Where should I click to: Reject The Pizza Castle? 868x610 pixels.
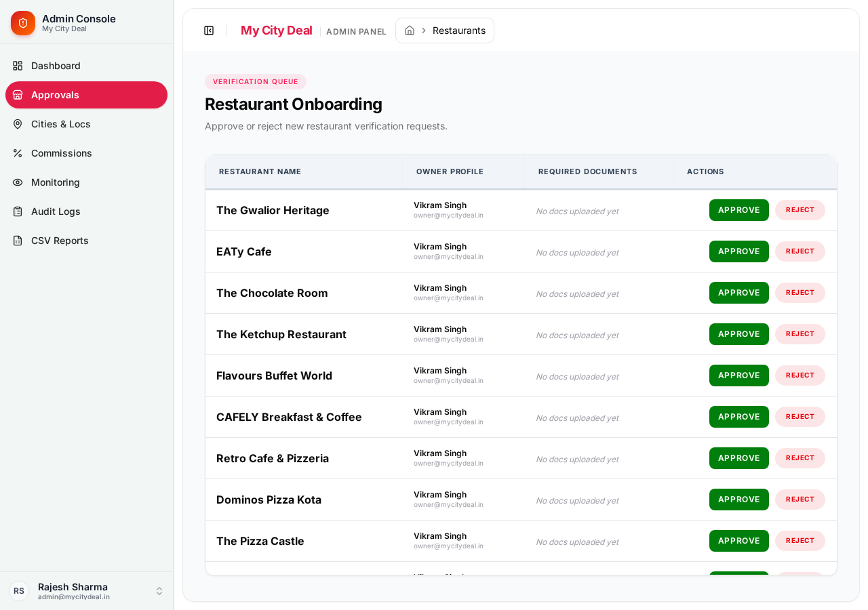point(800,541)
